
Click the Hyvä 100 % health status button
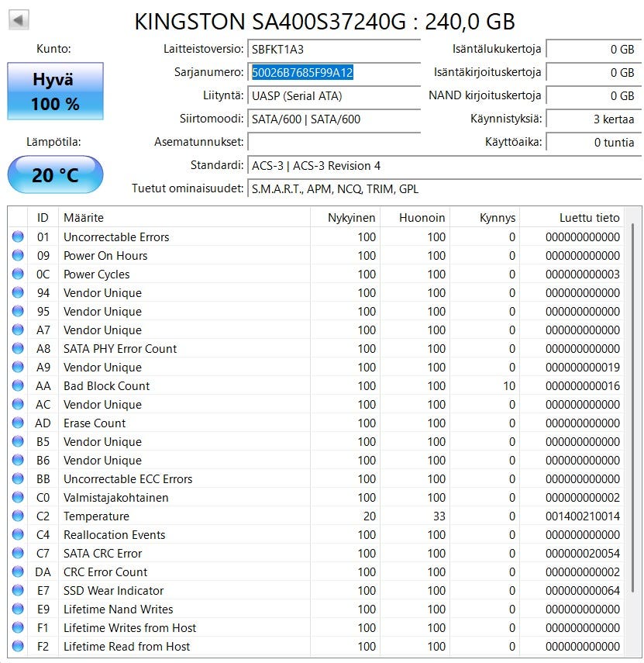pyautogui.click(x=55, y=91)
